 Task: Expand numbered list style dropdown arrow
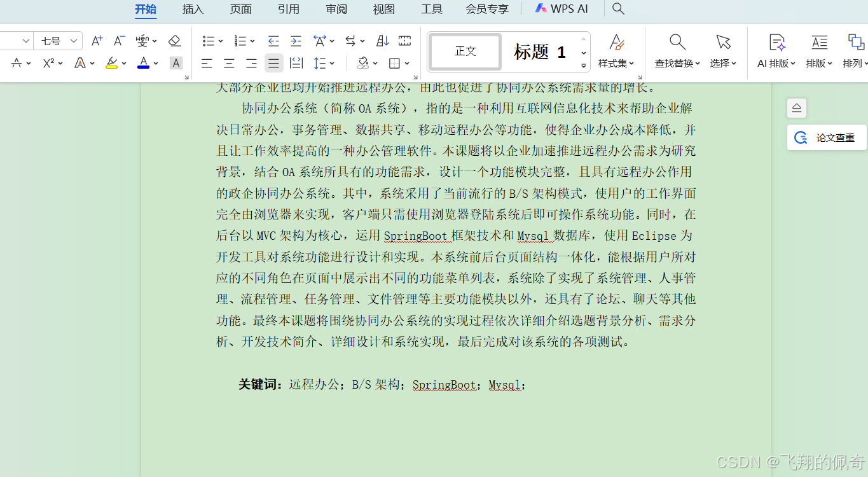pos(252,41)
